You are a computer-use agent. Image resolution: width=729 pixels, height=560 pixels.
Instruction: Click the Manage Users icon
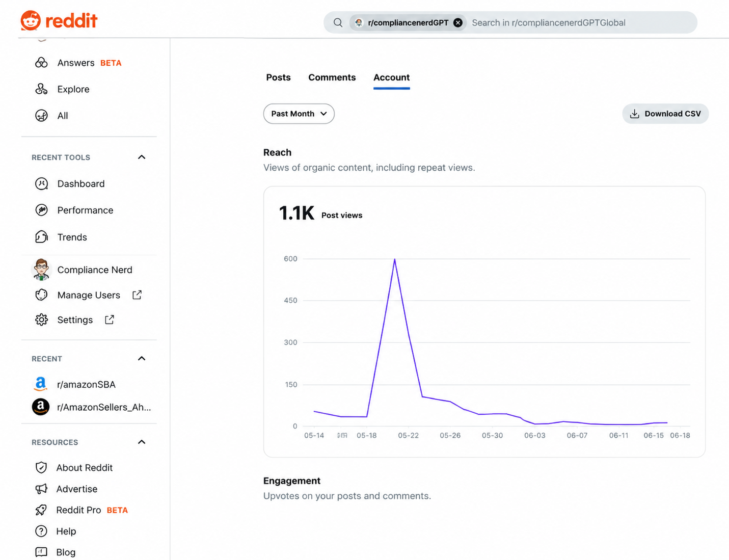[x=41, y=295]
